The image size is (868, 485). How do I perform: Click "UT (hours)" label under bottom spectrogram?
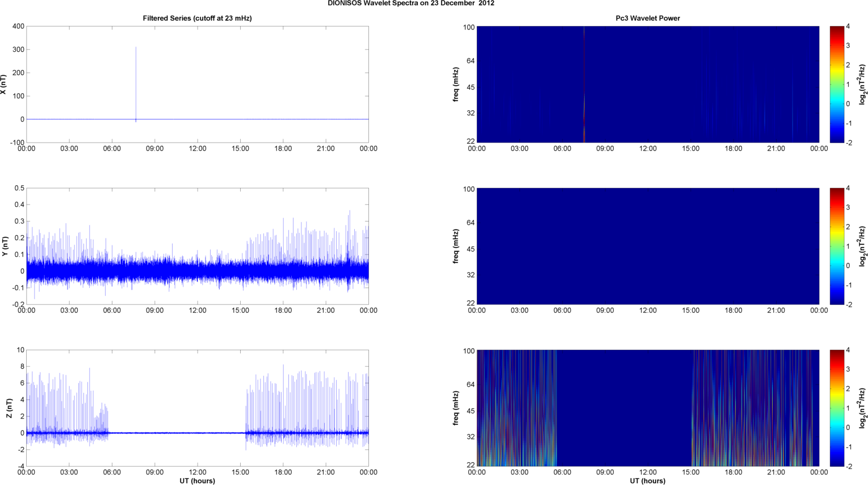648,481
